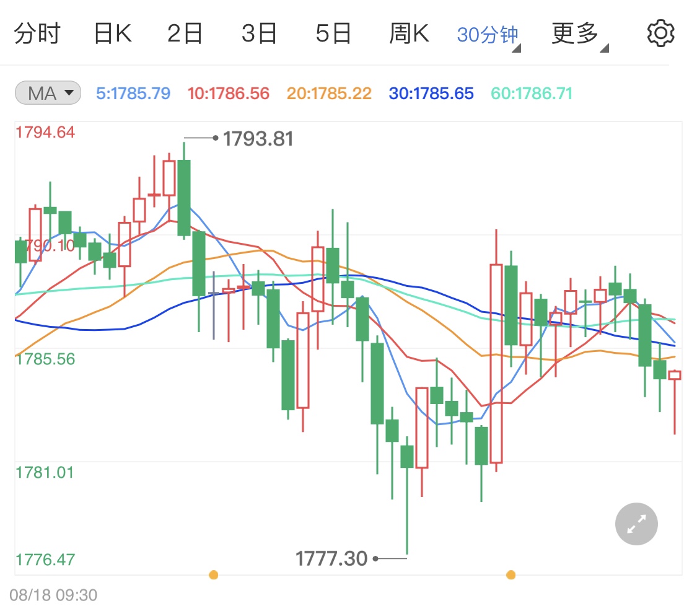Select the last red candle at the chart's right edge
Viewport: 697px width, 616px height.
[675, 375]
